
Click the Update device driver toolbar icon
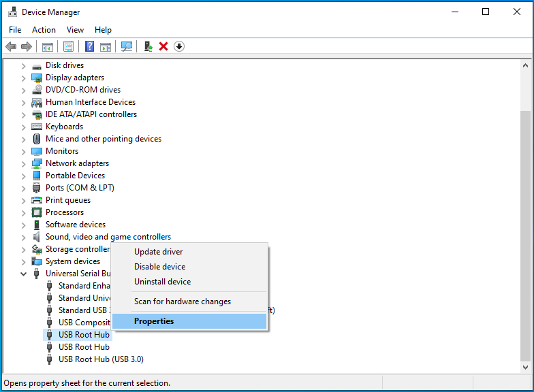coord(148,46)
